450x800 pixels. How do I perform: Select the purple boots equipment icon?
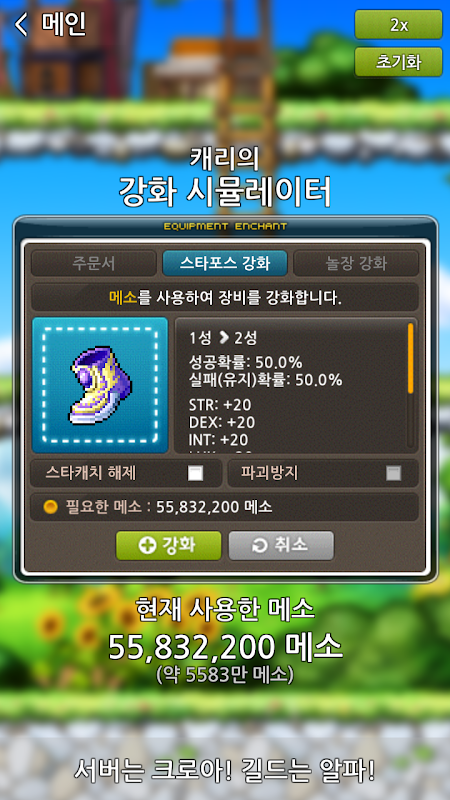100,385
